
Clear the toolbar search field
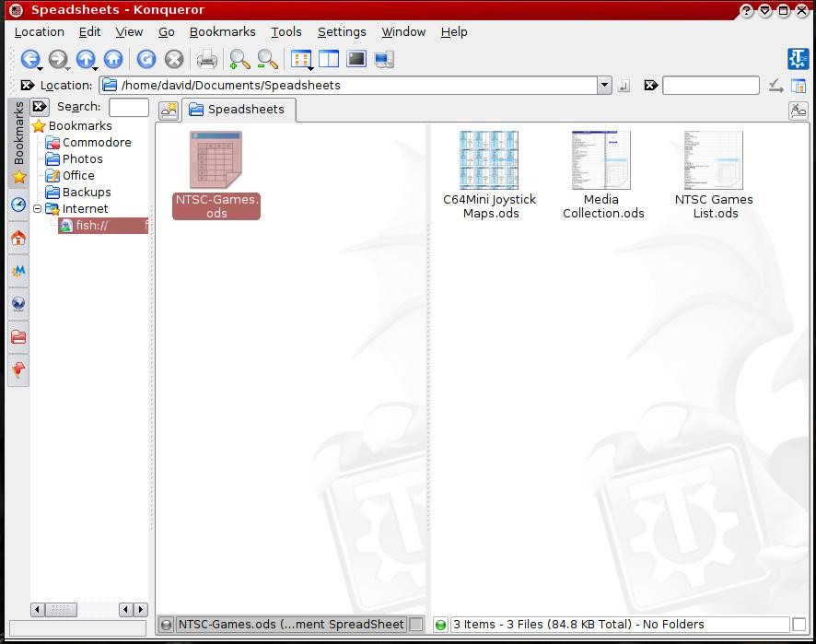pos(650,85)
